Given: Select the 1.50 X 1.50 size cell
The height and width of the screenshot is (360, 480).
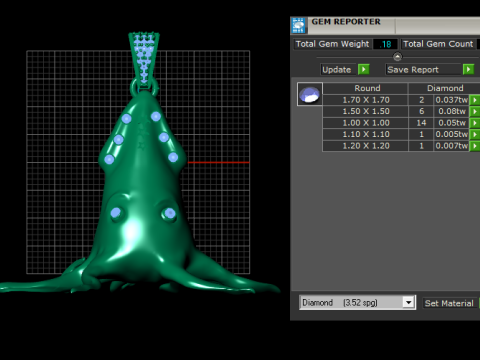Looking at the screenshot, I should coord(366,111).
